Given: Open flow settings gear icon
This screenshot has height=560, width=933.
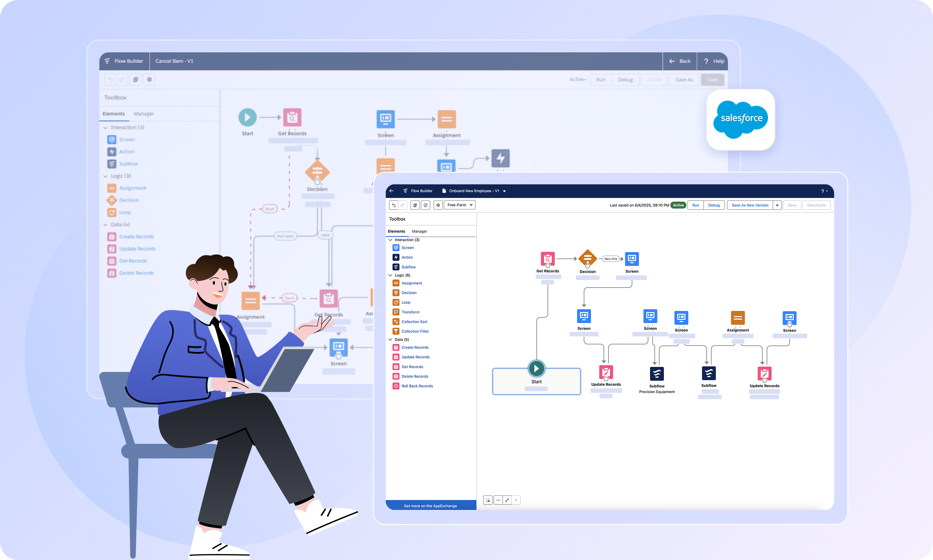Looking at the screenshot, I should pos(438,205).
